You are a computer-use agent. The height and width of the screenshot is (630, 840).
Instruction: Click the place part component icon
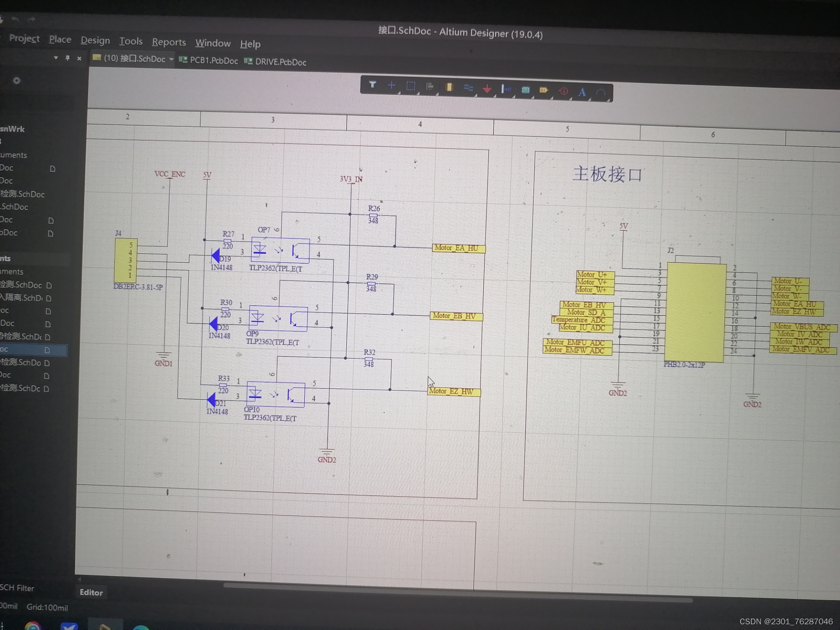coord(449,87)
